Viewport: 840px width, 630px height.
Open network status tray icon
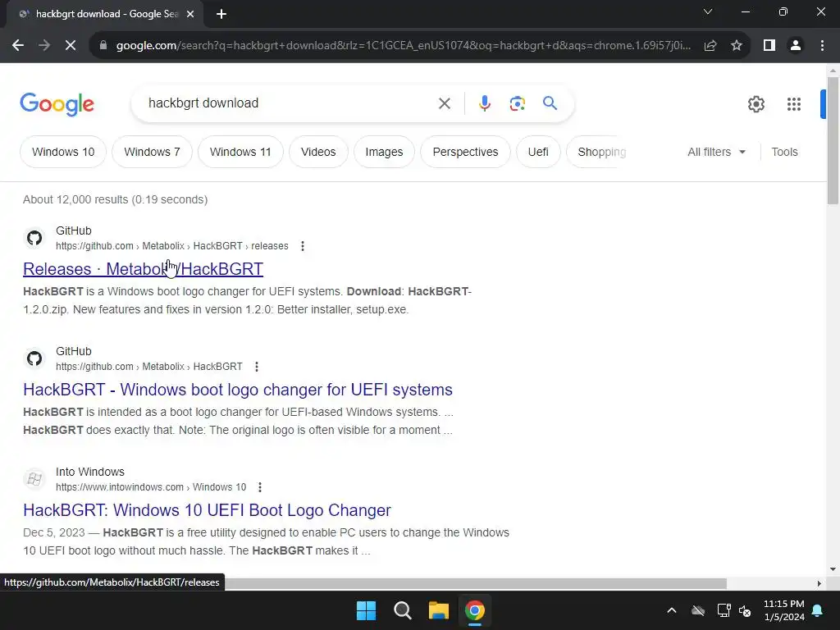click(x=724, y=610)
